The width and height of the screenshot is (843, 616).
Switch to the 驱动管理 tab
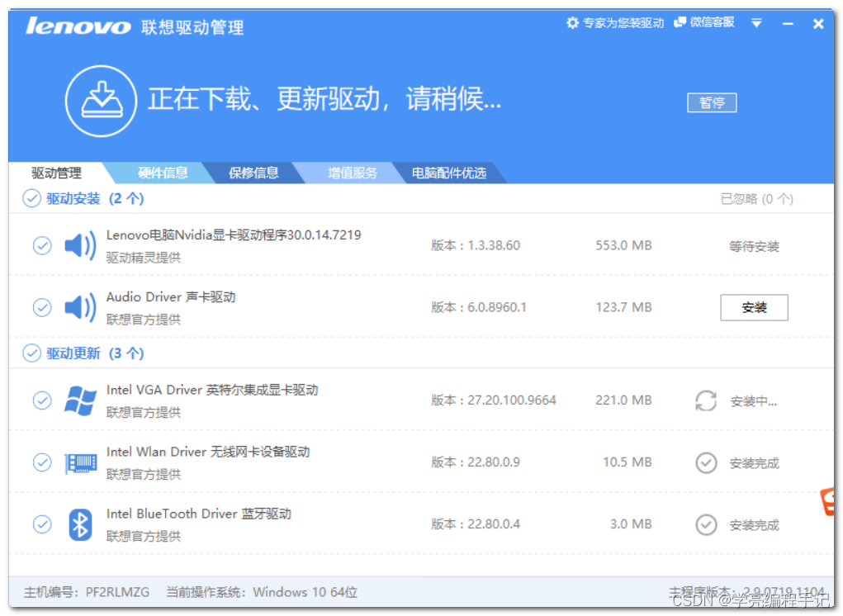56,173
